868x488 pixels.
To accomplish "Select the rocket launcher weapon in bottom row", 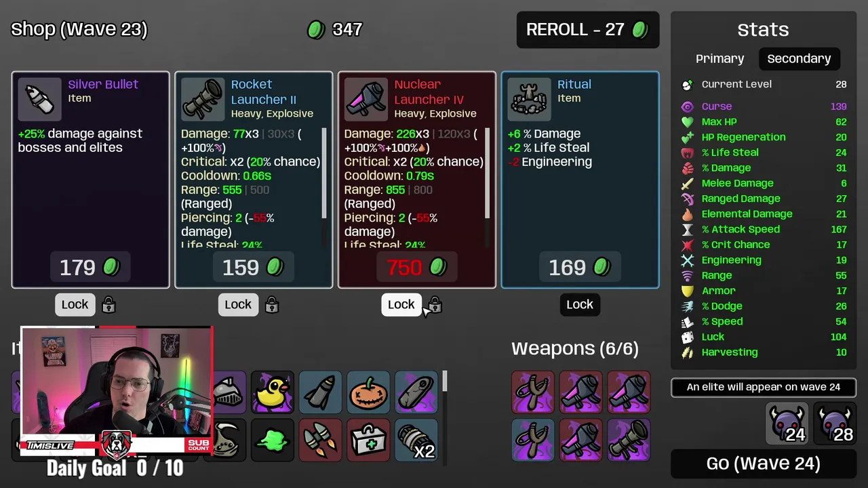I will [629, 440].
